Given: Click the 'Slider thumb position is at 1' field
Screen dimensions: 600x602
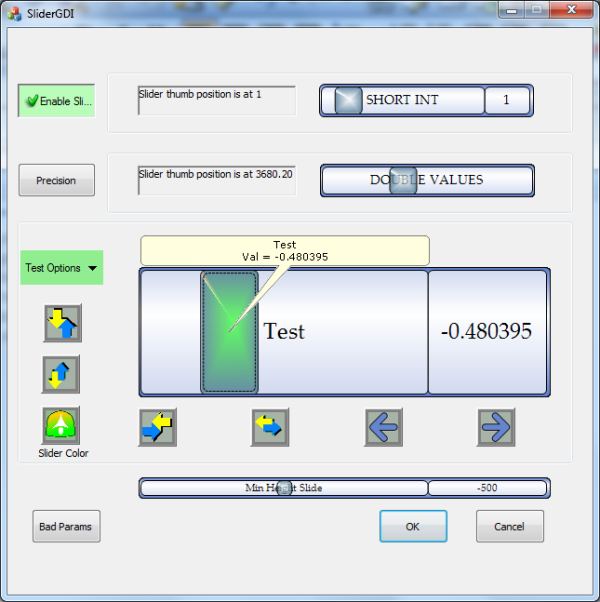Looking at the screenshot, I should pyautogui.click(x=217, y=100).
